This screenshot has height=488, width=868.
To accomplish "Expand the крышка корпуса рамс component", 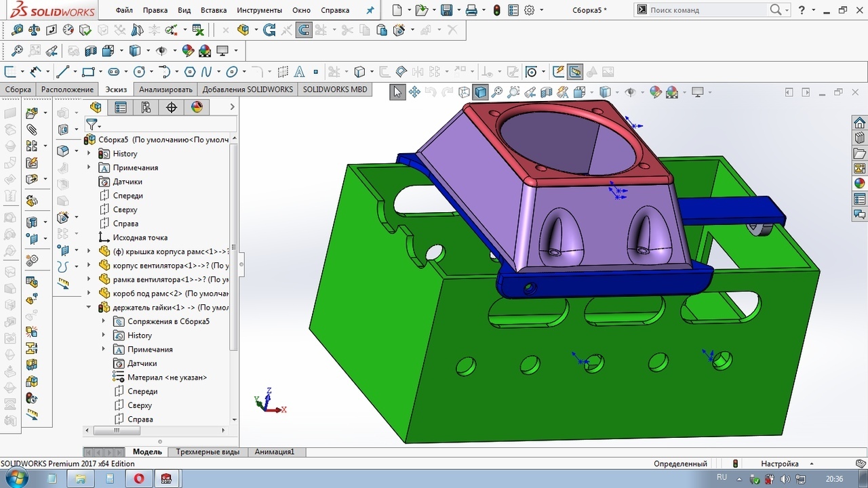I will click(x=89, y=251).
